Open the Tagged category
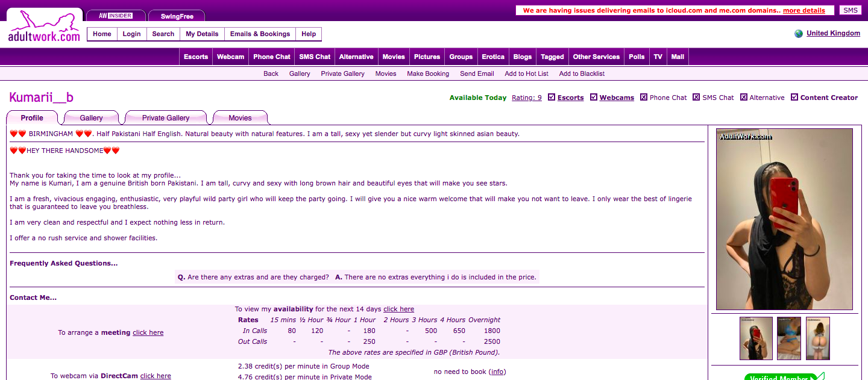This screenshot has height=380, width=868. point(552,57)
